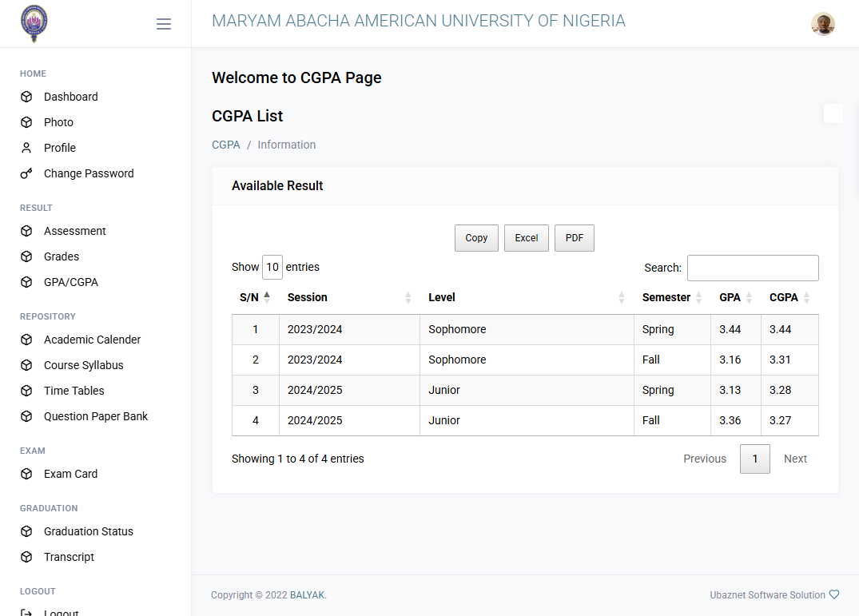This screenshot has height=616, width=859.
Task: Click the CGPA value 3.27
Action: 780,420
